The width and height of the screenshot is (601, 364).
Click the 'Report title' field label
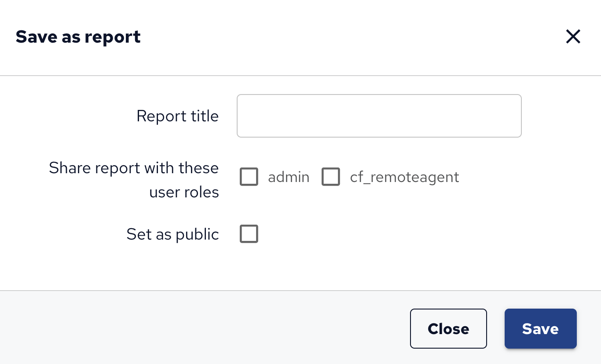click(177, 116)
